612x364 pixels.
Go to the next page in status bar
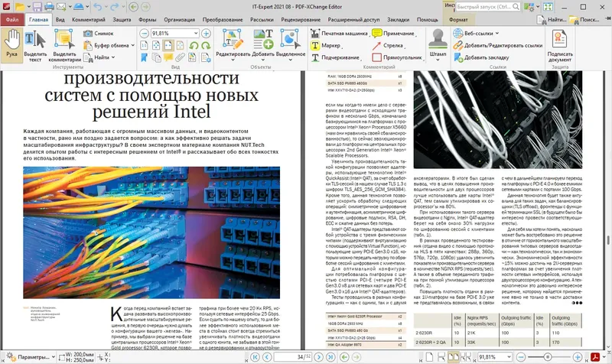tap(318, 357)
